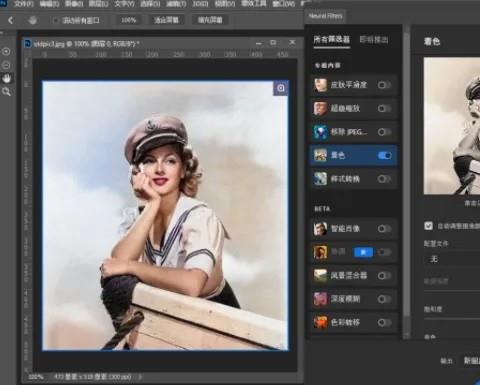Click the black-and-white preview thumbnail in the 着色 panel
The width and height of the screenshot is (480, 385).
point(452,126)
